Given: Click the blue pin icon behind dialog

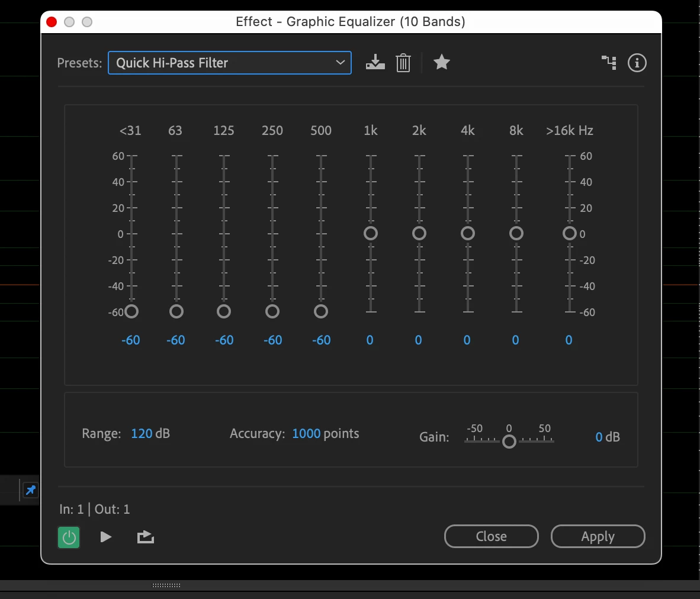Looking at the screenshot, I should [30, 490].
